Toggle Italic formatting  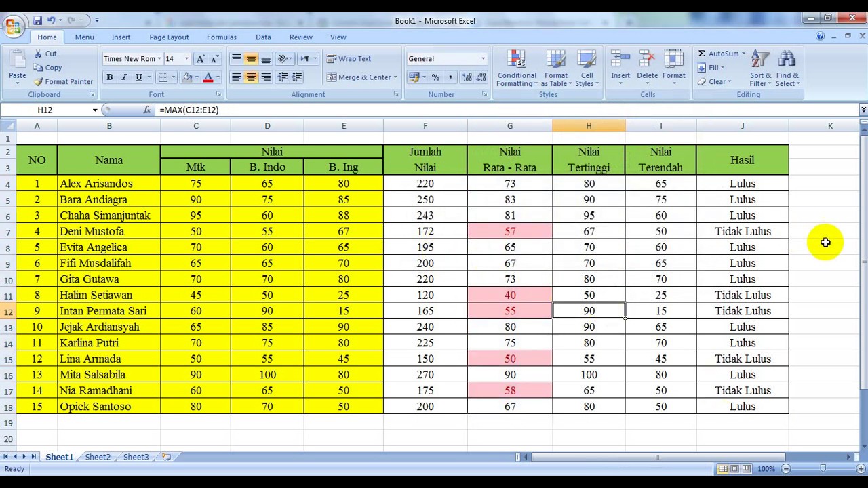(x=124, y=77)
